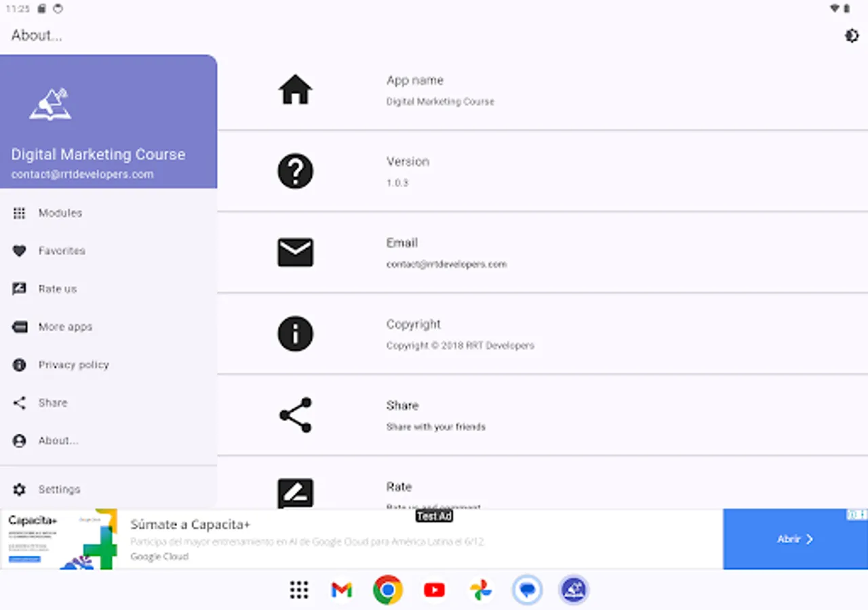The width and height of the screenshot is (868, 610).
Task: Tap the Share network icon
Action: tap(295, 415)
